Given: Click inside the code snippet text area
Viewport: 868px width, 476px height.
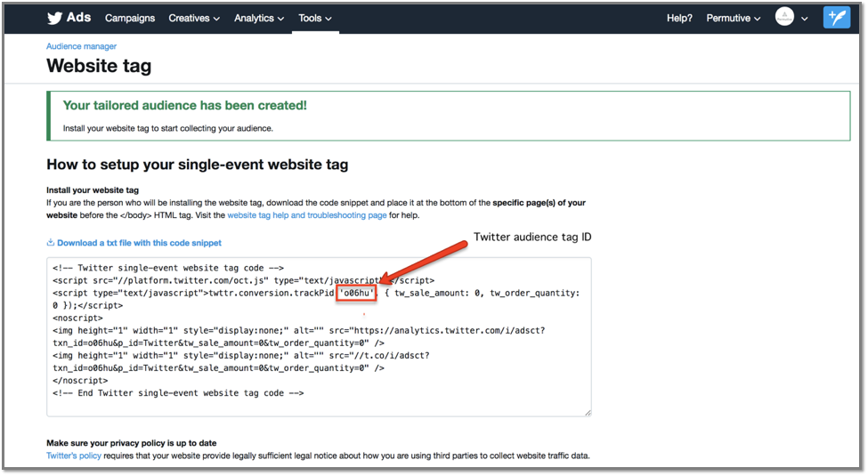Looking at the screenshot, I should pos(319,336).
